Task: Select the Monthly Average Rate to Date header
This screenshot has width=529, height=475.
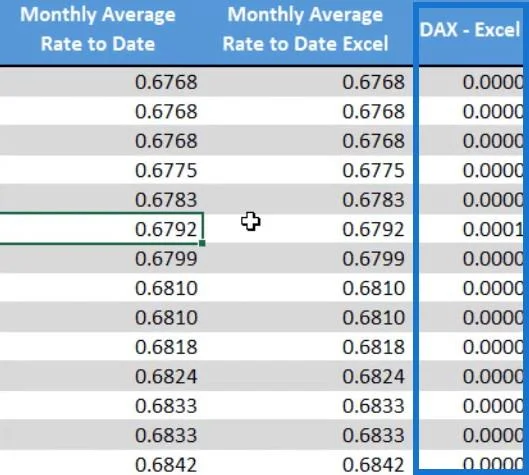Action: (98, 29)
